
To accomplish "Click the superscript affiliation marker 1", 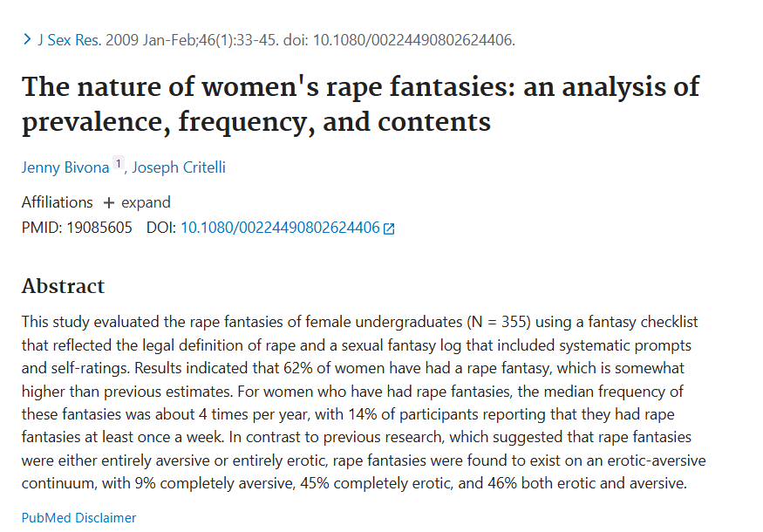I will [x=119, y=164].
